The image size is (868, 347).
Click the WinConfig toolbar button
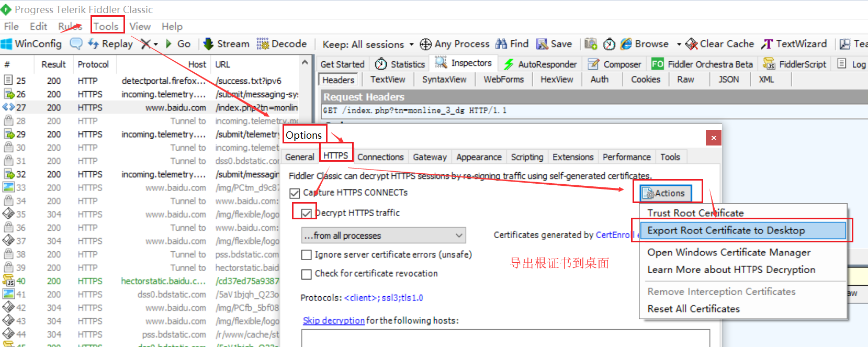click(x=31, y=44)
